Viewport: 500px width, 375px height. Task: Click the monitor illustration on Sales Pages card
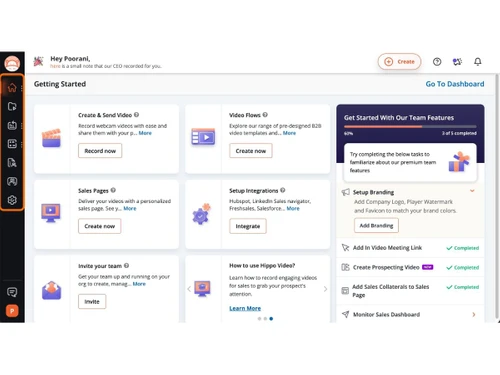[x=51, y=213]
